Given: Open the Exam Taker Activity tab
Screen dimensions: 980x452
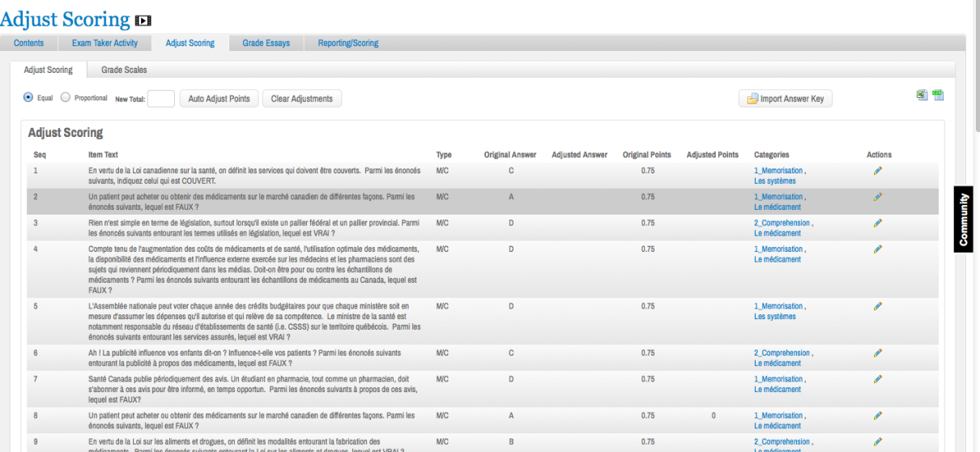Looking at the screenshot, I should point(104,43).
